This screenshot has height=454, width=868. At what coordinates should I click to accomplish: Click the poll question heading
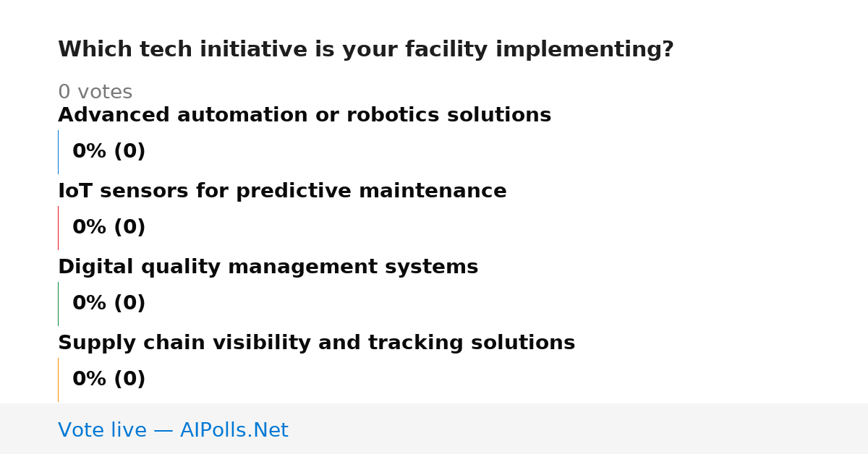[365, 50]
